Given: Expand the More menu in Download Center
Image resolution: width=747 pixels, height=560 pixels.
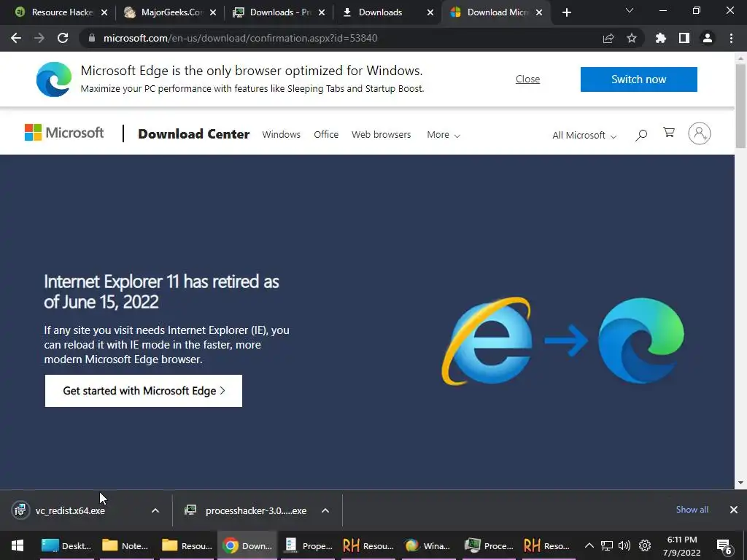Looking at the screenshot, I should tap(444, 135).
